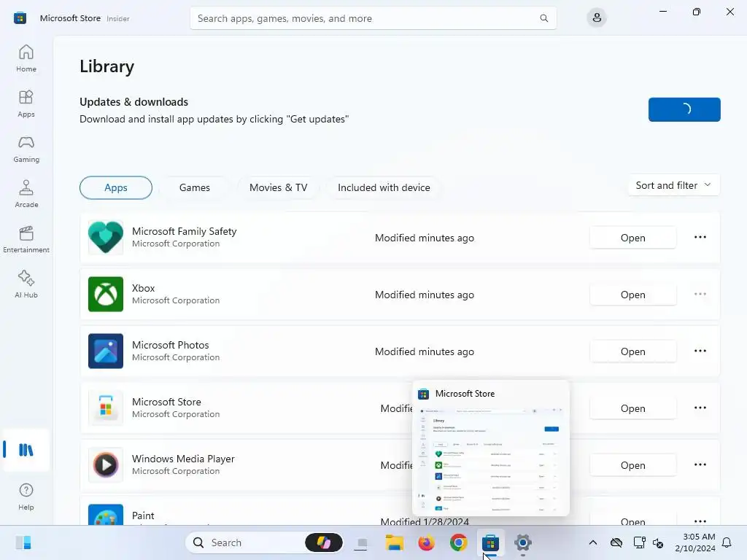Click the Xbox app icon
The height and width of the screenshot is (560, 747).
point(106,295)
